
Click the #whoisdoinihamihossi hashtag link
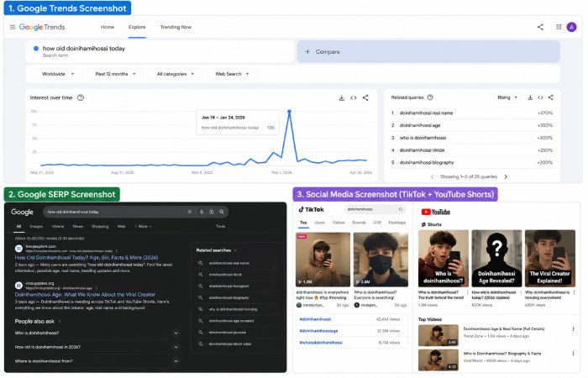[321, 343]
